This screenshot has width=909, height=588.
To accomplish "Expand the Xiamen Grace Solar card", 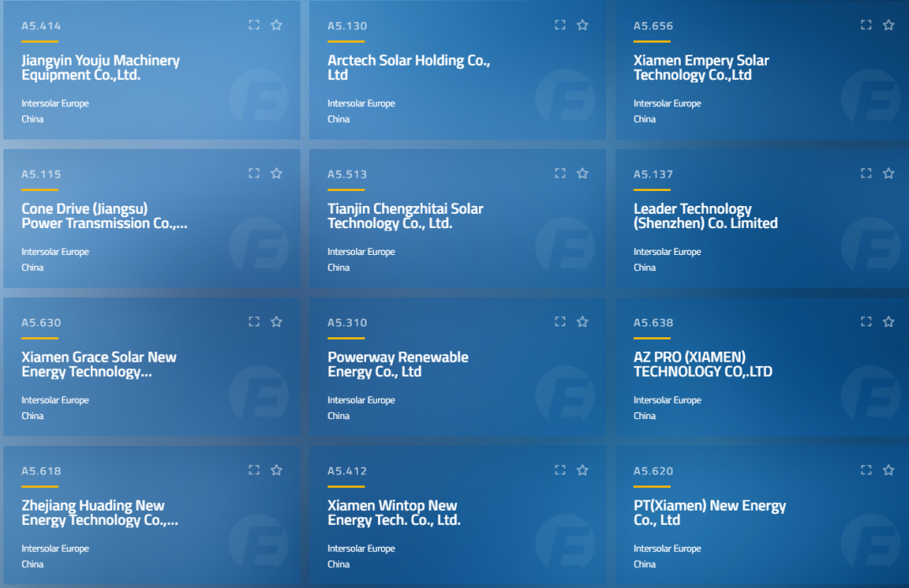I will point(254,321).
